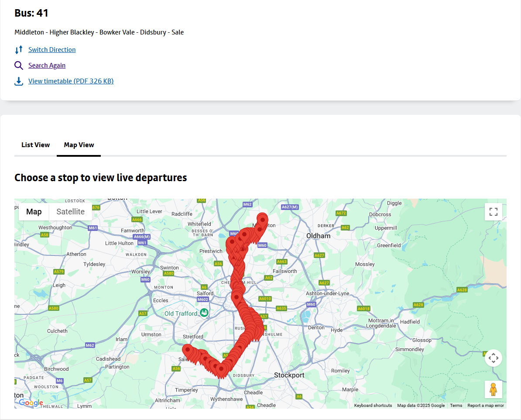This screenshot has width=521, height=420.
Task: Select the Map View tab
Action: coord(79,145)
